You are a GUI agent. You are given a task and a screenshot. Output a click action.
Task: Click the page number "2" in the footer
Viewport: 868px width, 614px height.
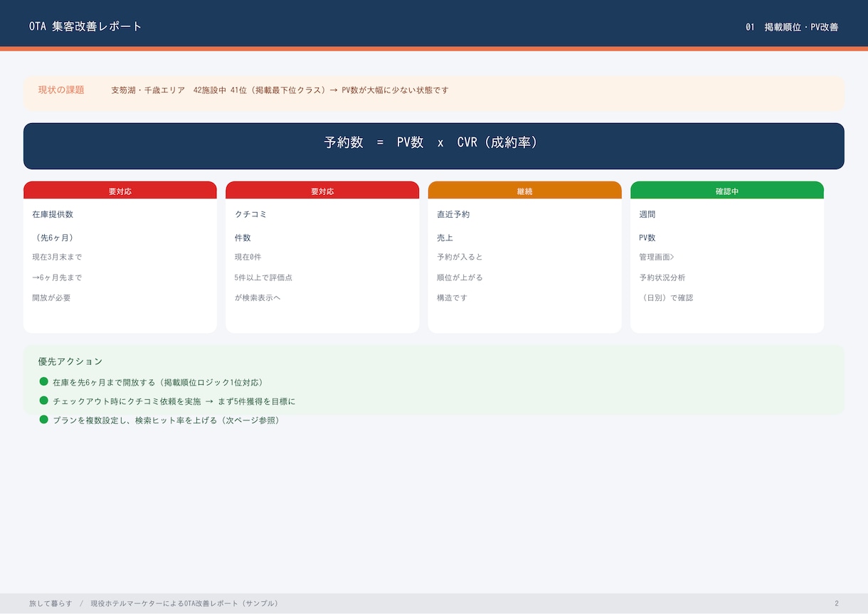tap(837, 603)
